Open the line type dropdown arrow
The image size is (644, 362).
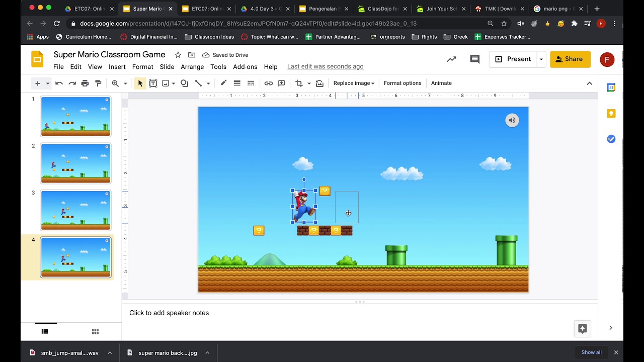[x=208, y=83]
